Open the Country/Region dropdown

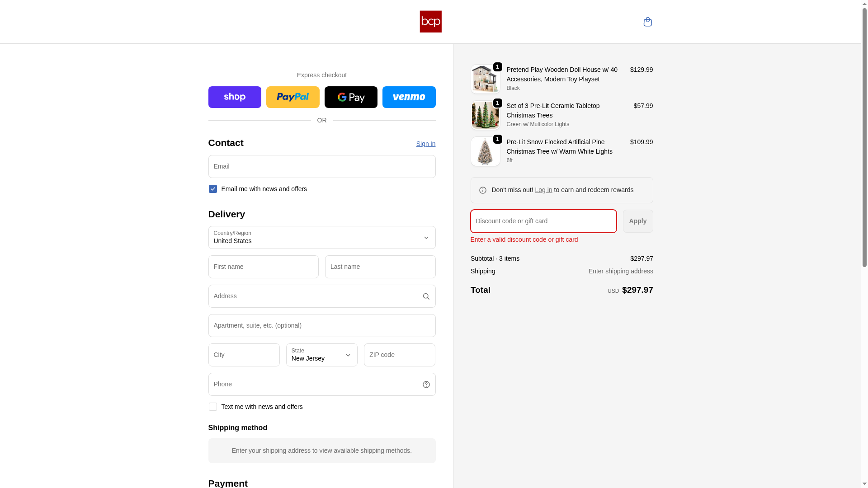pos(321,238)
